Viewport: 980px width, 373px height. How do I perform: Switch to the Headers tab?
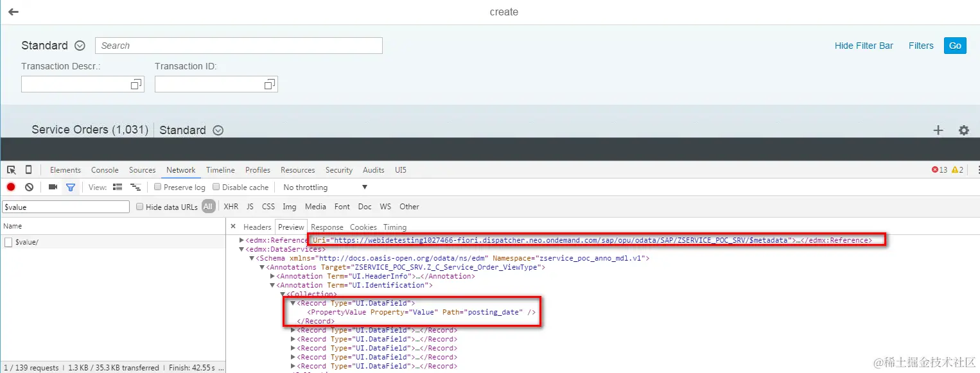click(258, 227)
